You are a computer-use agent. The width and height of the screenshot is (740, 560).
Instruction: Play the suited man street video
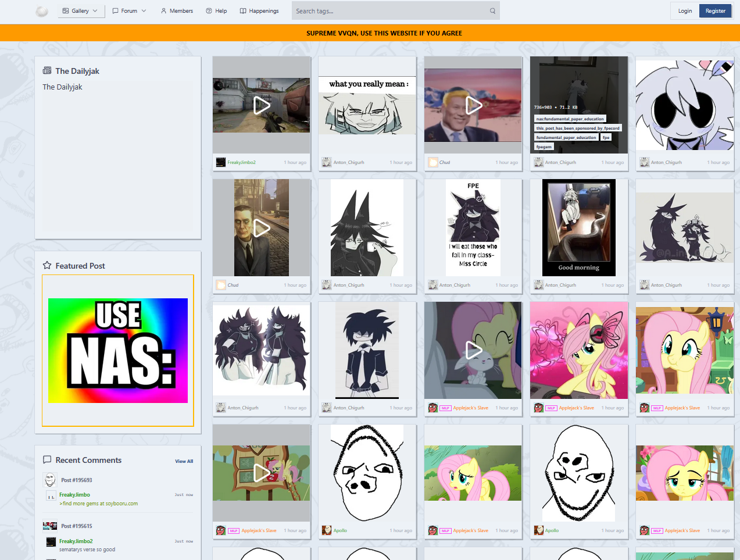tap(262, 228)
